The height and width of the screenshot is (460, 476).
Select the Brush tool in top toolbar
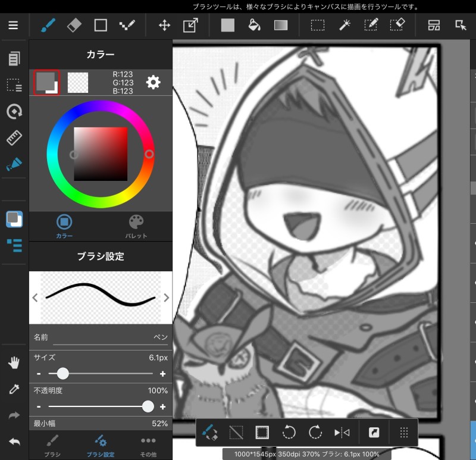48,25
